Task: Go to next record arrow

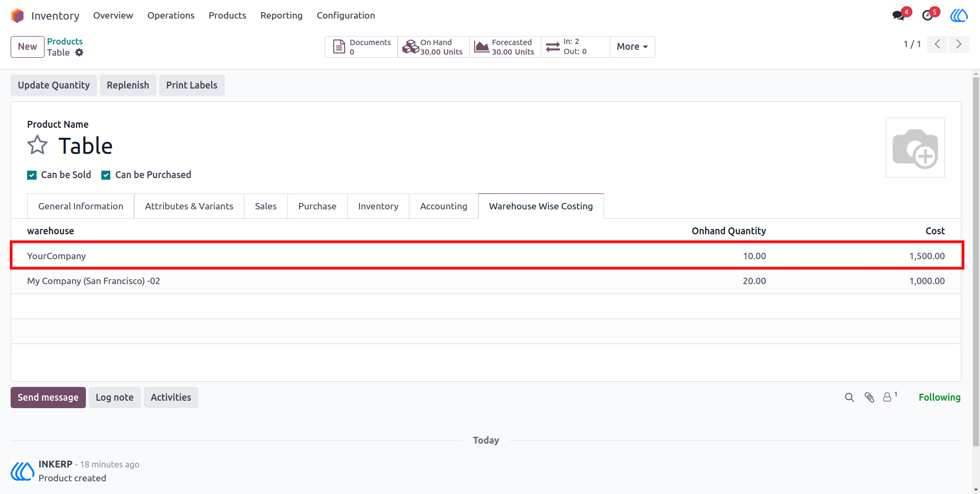Action: pyautogui.click(x=959, y=45)
